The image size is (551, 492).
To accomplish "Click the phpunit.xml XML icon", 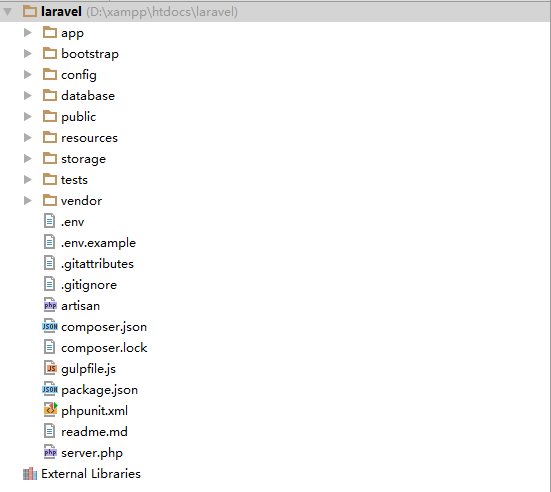I will (50, 410).
